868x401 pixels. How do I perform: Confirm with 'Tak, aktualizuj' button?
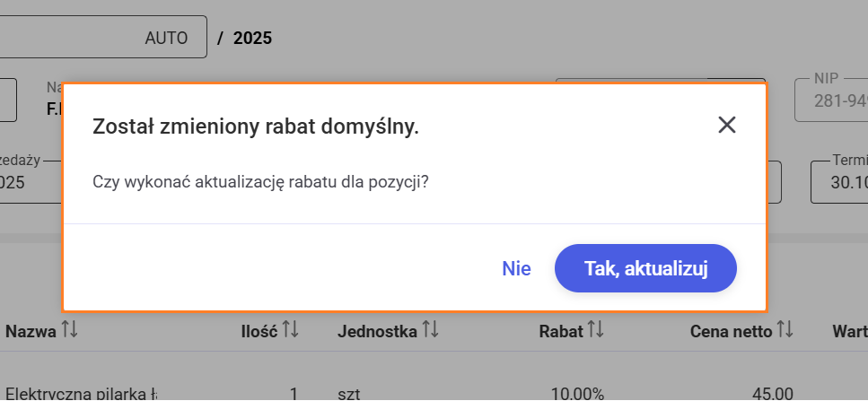[645, 268]
